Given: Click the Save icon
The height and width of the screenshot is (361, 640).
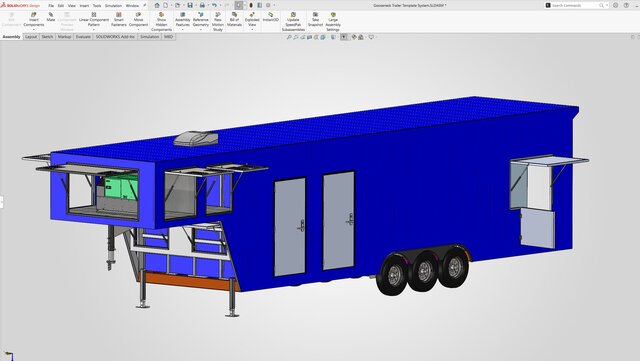Looking at the screenshot, I should tap(190, 5).
